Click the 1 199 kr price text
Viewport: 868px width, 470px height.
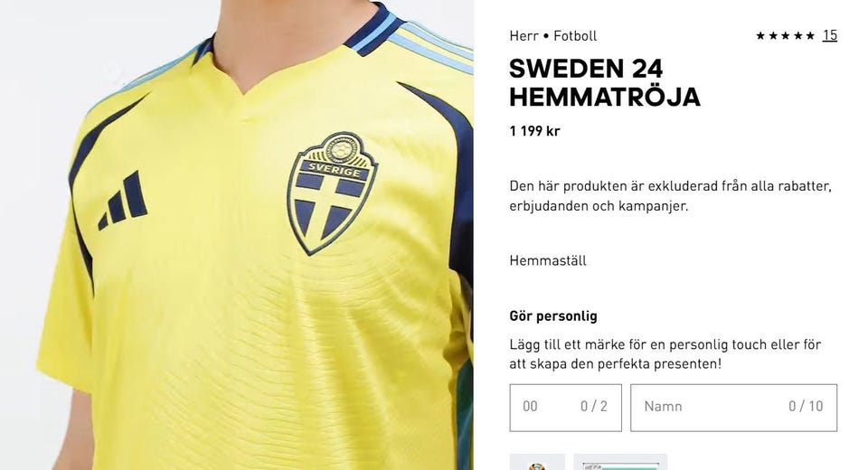pos(534,131)
